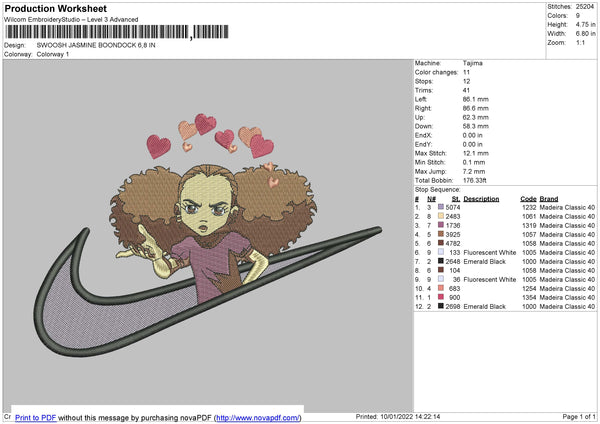This screenshot has width=600, height=424.
Task: Click the white swatch for stop 6 (133)
Action: point(441,252)
